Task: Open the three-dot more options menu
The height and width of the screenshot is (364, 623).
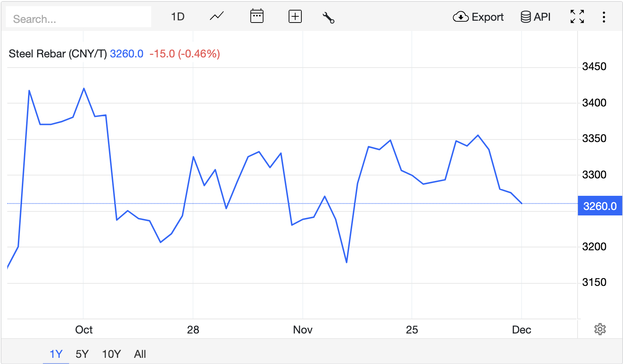Action: pos(603,17)
